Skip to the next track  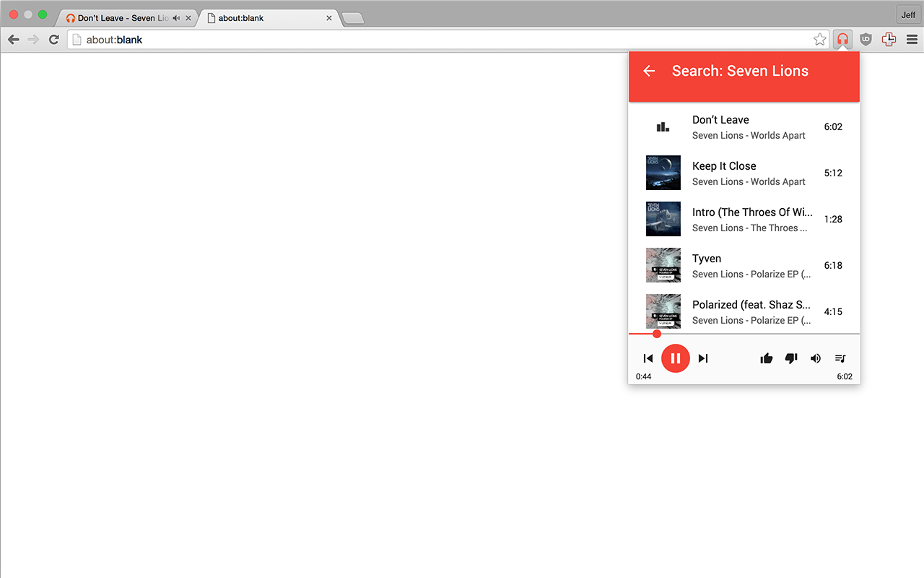[703, 358]
